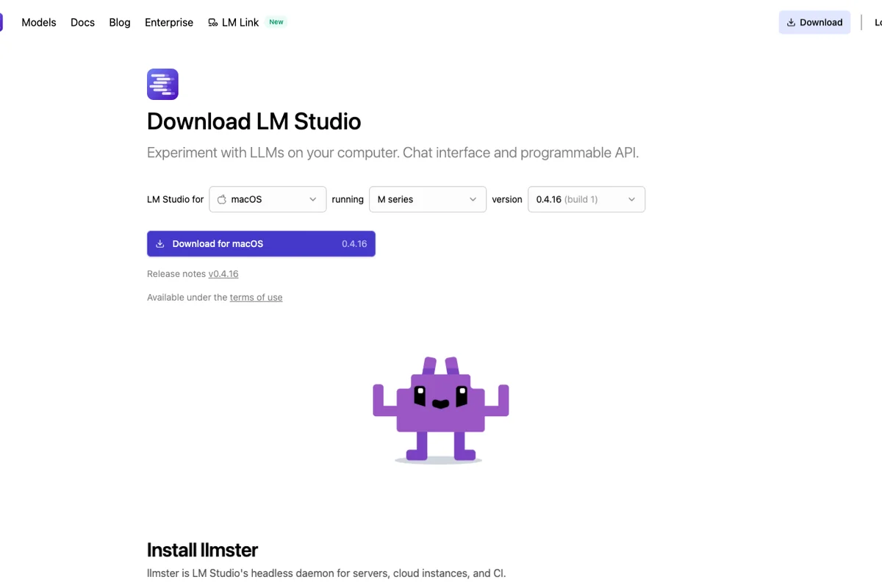Image resolution: width=882 pixels, height=588 pixels.
Task: Open the 0.4.16 version dropdown
Action: tap(587, 199)
